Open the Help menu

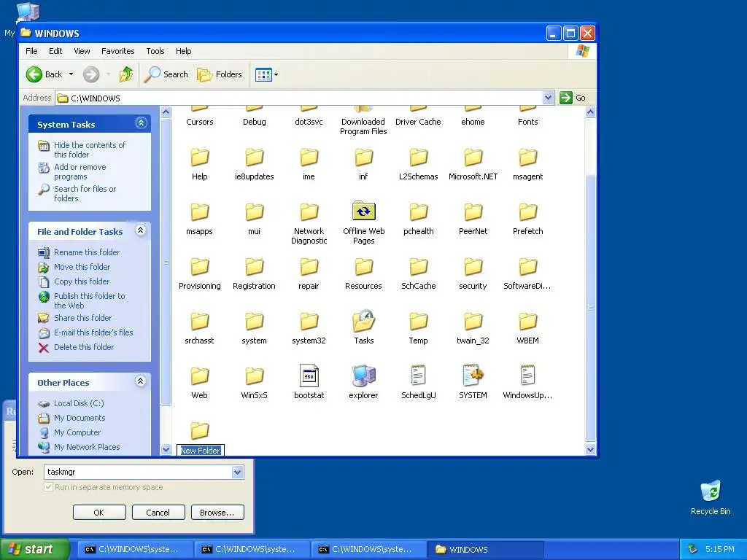183,51
